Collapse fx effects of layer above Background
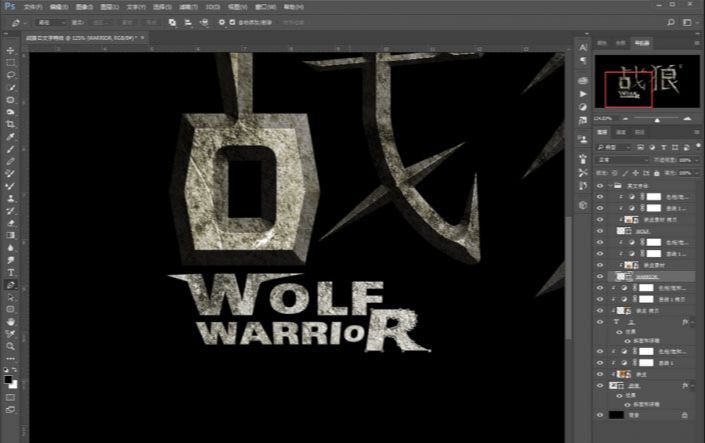The height and width of the screenshot is (443, 705). tap(692, 385)
